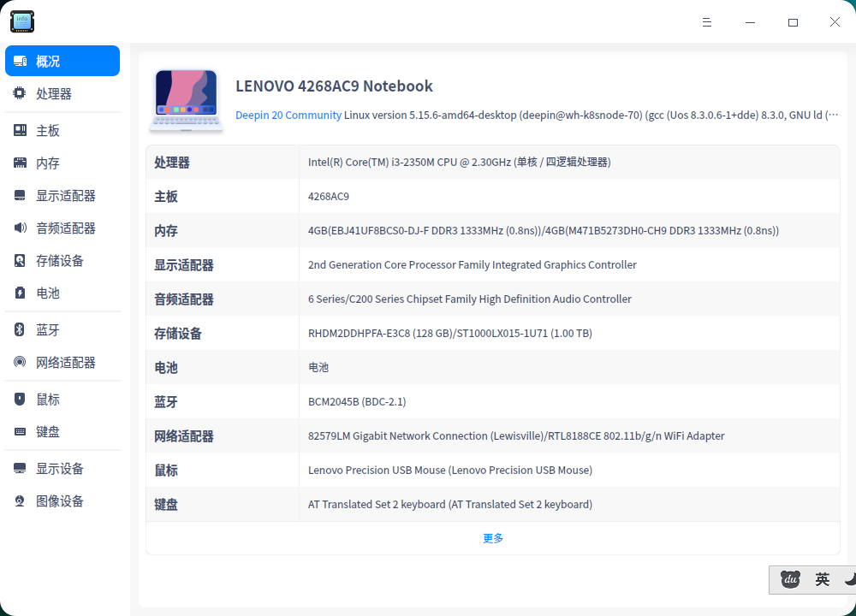This screenshot has width=856, height=616.
Task: Open the hamburger menu in title bar
Action: point(707,22)
